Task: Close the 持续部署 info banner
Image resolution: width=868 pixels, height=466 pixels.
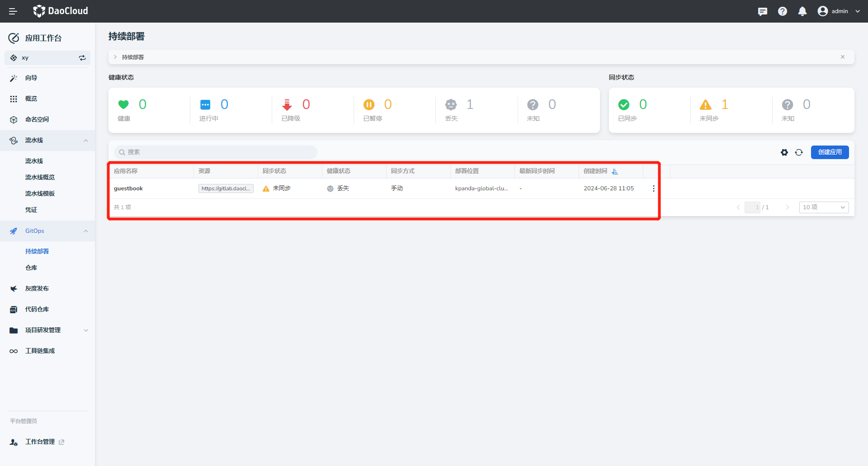Action: (843, 57)
